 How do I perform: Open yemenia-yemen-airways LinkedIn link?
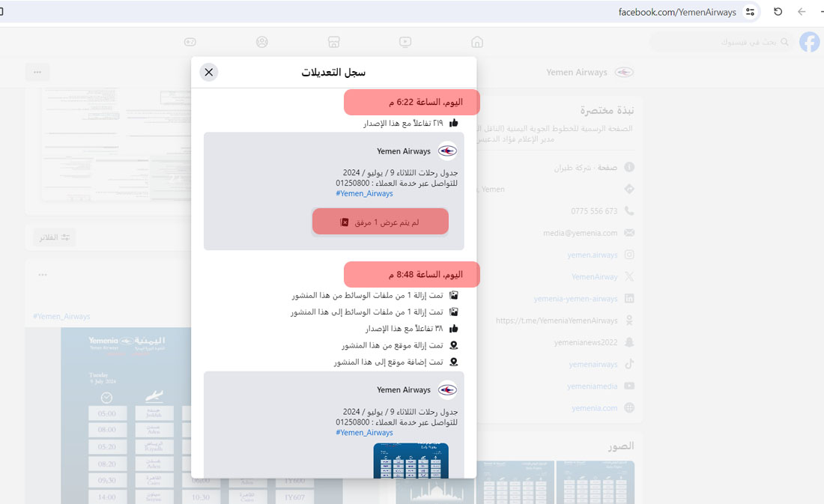[x=575, y=299]
